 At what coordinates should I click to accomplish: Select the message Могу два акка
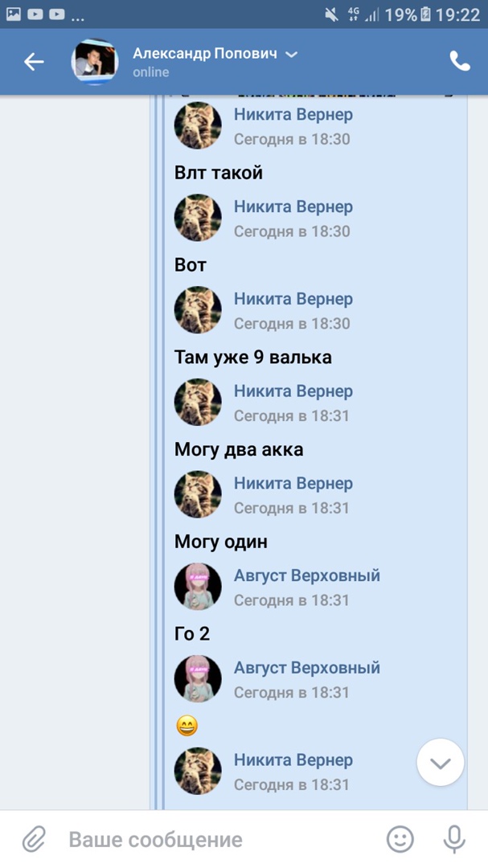(x=239, y=450)
